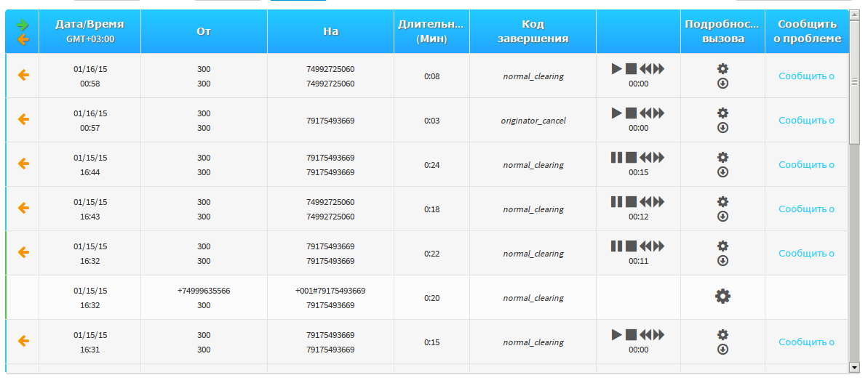Fast-forward icon in the originator_cancel row
The image size is (868, 391).
658,113
